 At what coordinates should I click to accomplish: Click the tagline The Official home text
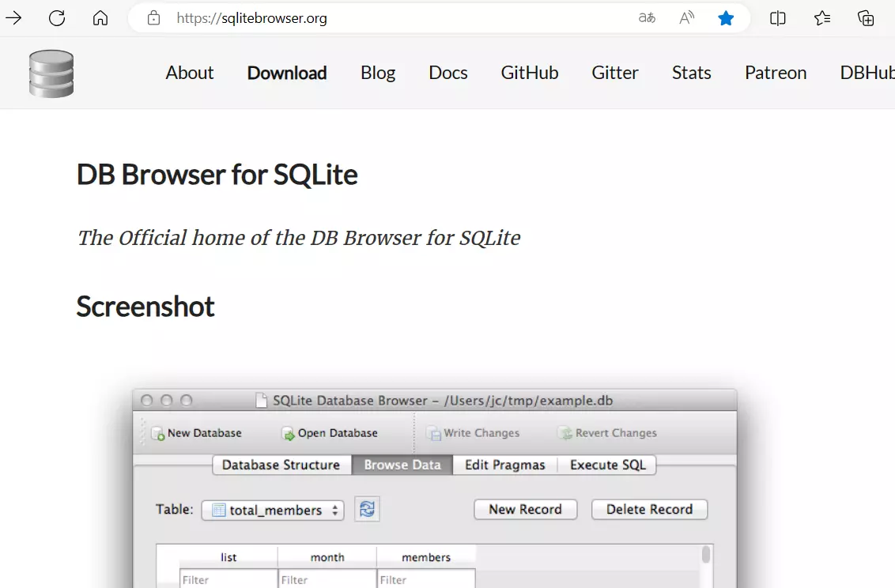coord(299,238)
